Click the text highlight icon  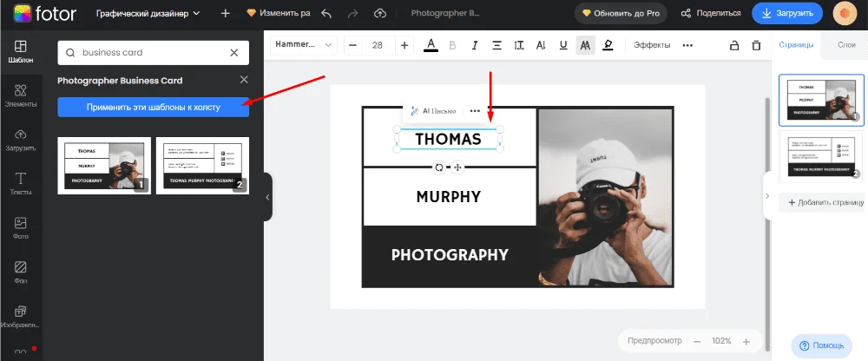pos(608,45)
